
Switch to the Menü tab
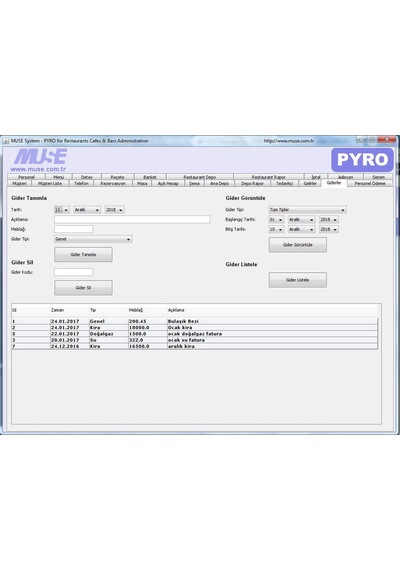coord(59,177)
